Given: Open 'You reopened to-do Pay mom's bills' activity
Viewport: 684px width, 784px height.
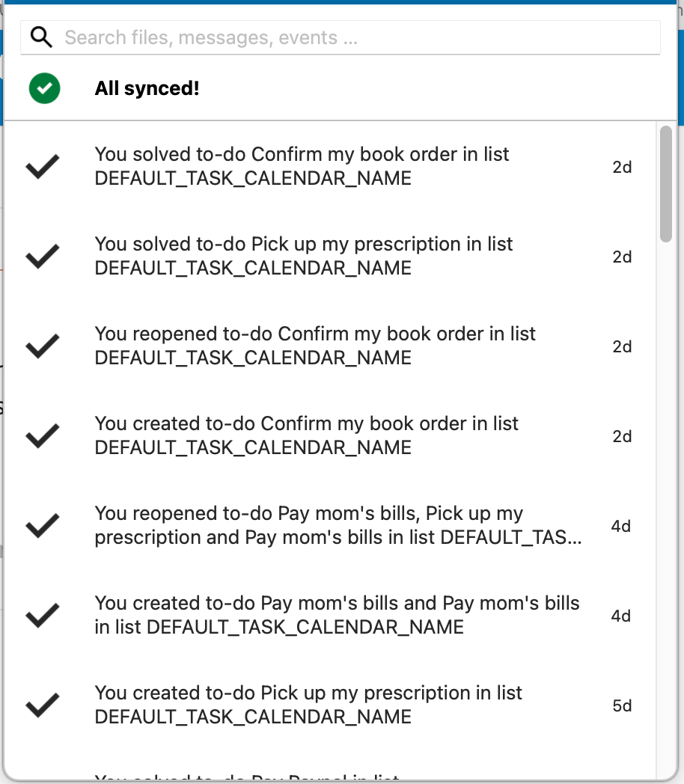Looking at the screenshot, I should click(x=337, y=525).
